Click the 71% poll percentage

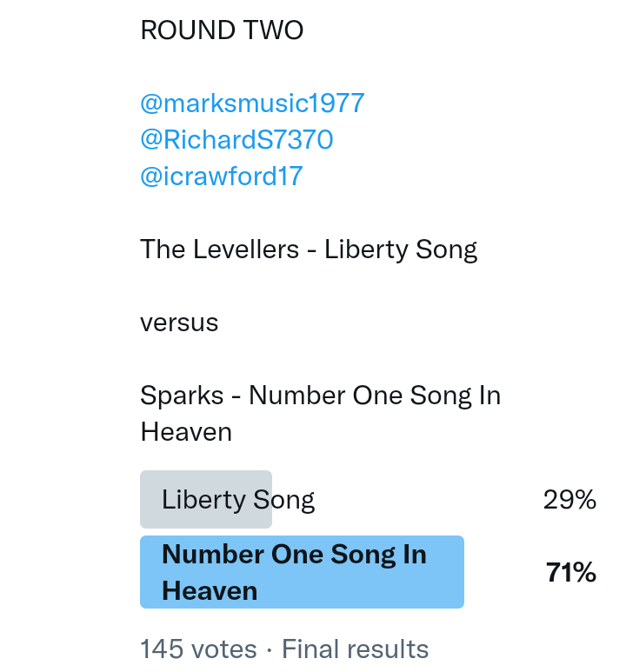tap(570, 572)
